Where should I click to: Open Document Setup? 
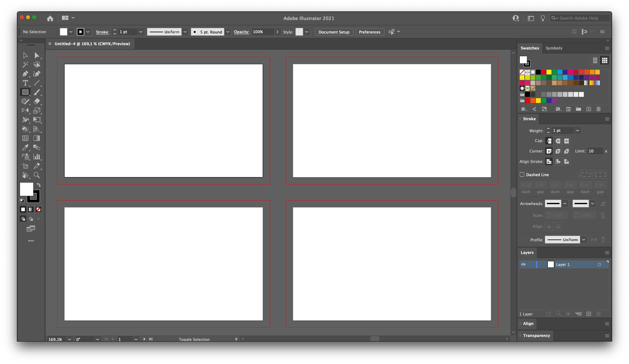click(334, 32)
